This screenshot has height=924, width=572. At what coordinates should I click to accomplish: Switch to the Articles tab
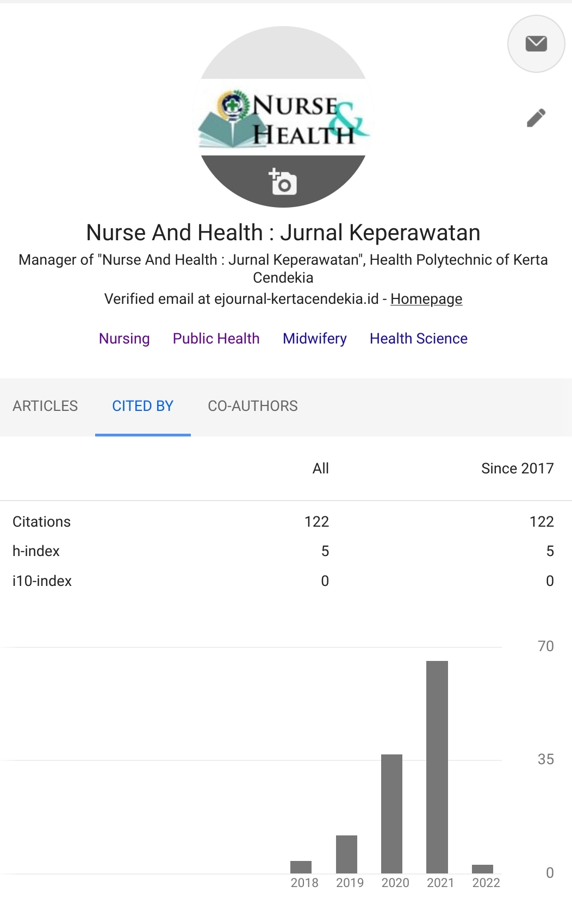(45, 406)
